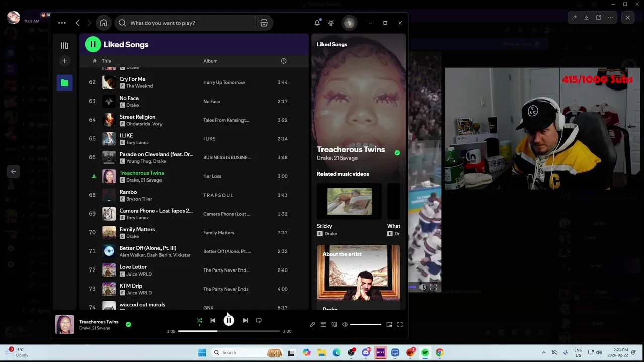Click share arrow in background viewer toolbar

click(574, 17)
